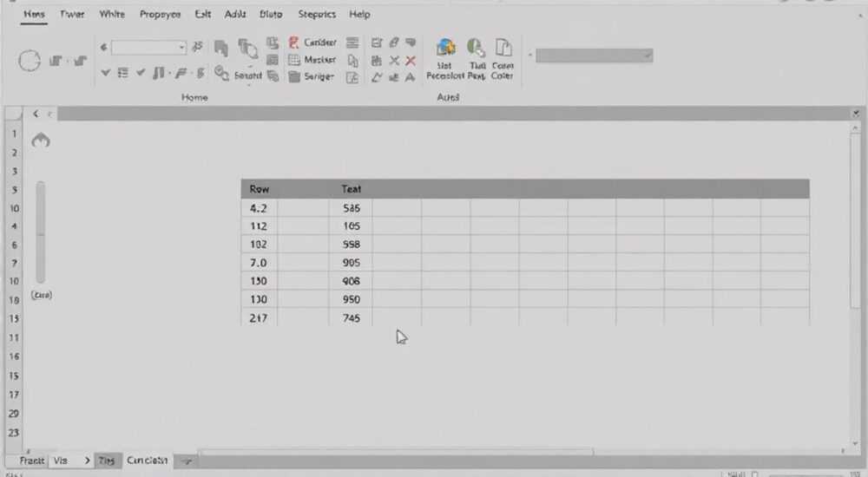868x477 pixels.
Task: Click the vertical slider left of table
Action: tap(41, 232)
